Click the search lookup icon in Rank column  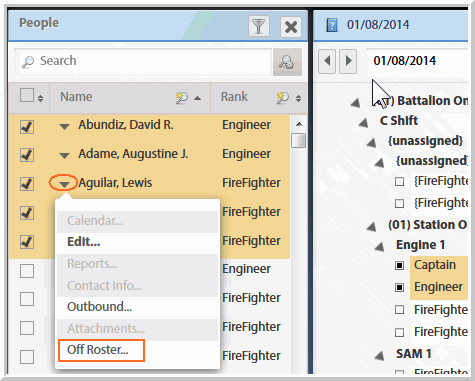pyautogui.click(x=283, y=98)
